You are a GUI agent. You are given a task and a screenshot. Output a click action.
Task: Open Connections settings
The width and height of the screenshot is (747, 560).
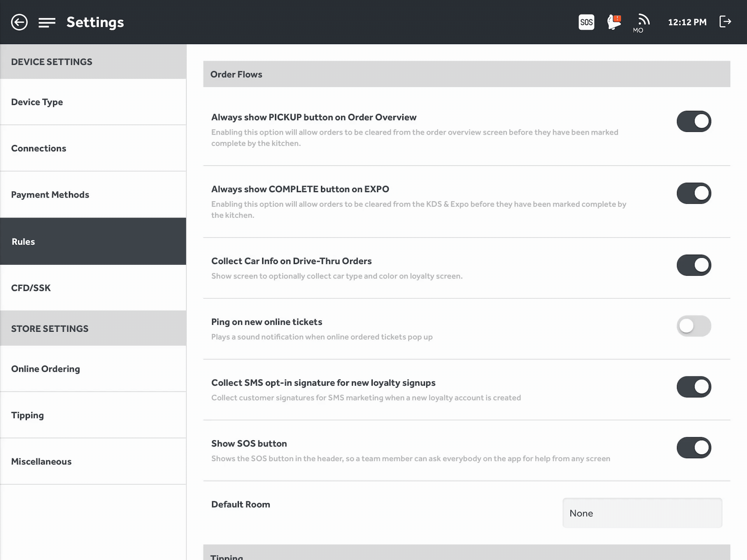93,148
